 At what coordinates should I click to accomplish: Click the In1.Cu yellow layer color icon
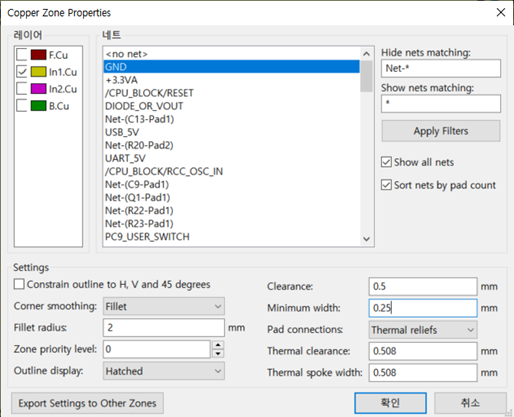[x=38, y=72]
